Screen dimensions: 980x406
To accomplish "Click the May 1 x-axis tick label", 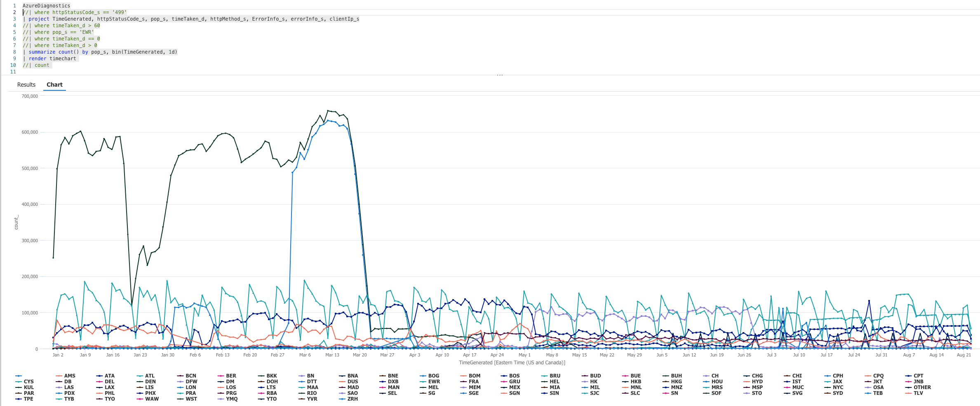I will click(524, 355).
